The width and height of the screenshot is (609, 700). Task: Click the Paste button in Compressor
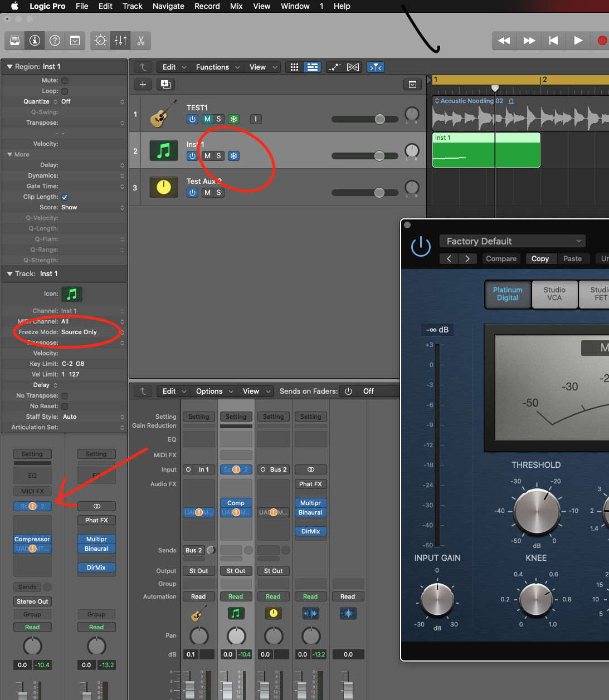coord(572,258)
